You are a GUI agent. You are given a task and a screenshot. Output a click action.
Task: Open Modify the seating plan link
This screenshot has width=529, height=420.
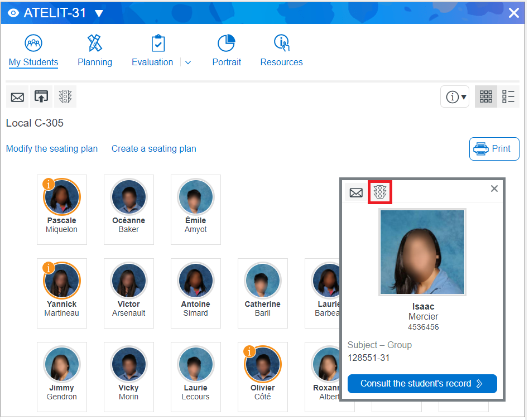pos(51,148)
